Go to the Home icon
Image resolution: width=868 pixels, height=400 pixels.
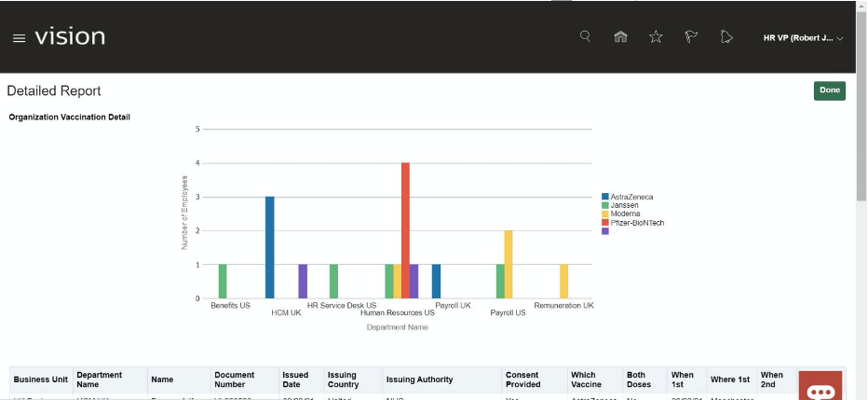[x=620, y=37]
